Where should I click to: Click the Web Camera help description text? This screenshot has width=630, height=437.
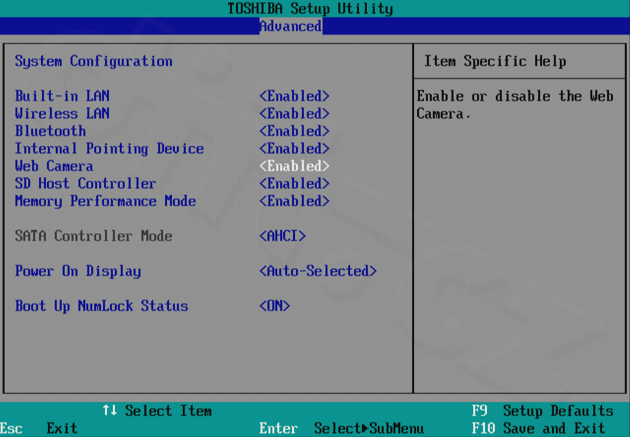[515, 105]
